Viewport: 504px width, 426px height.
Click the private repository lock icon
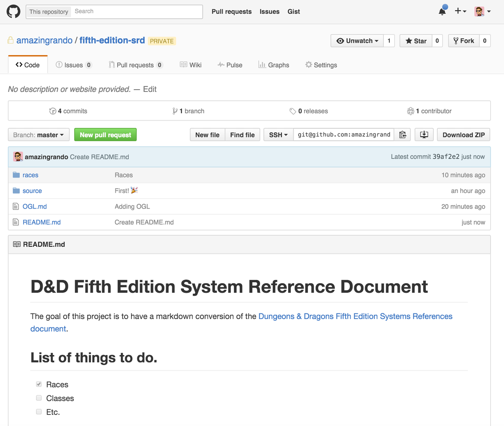(x=11, y=40)
